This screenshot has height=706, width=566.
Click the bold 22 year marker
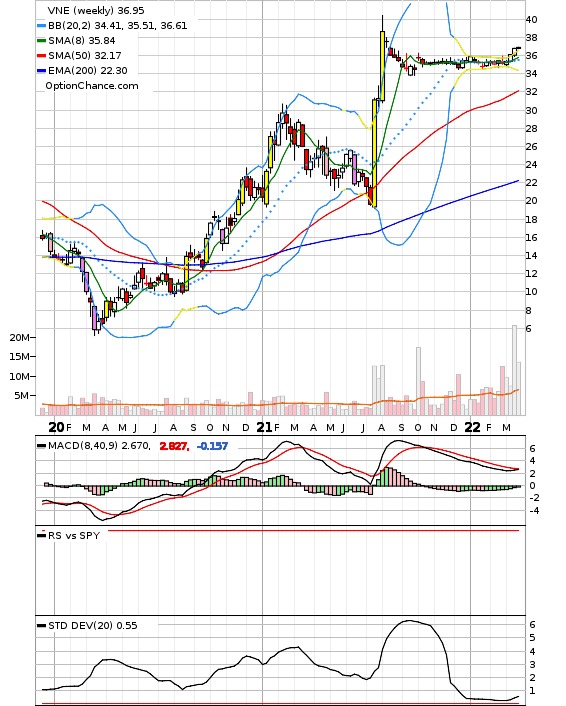click(x=472, y=427)
